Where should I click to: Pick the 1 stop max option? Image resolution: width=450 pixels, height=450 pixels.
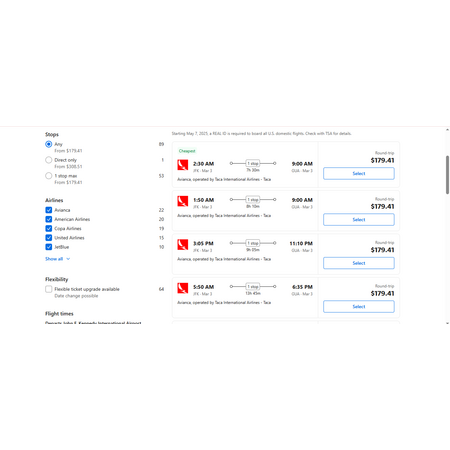(49, 176)
